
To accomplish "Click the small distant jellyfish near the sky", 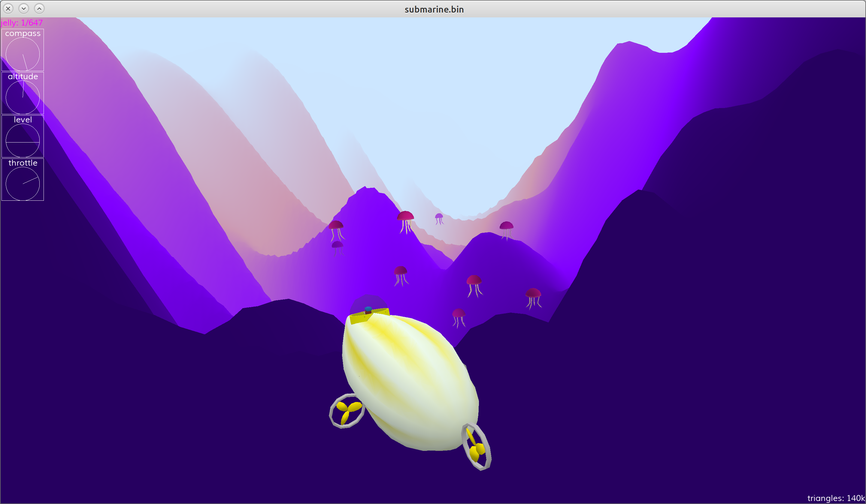I will pyautogui.click(x=439, y=219).
